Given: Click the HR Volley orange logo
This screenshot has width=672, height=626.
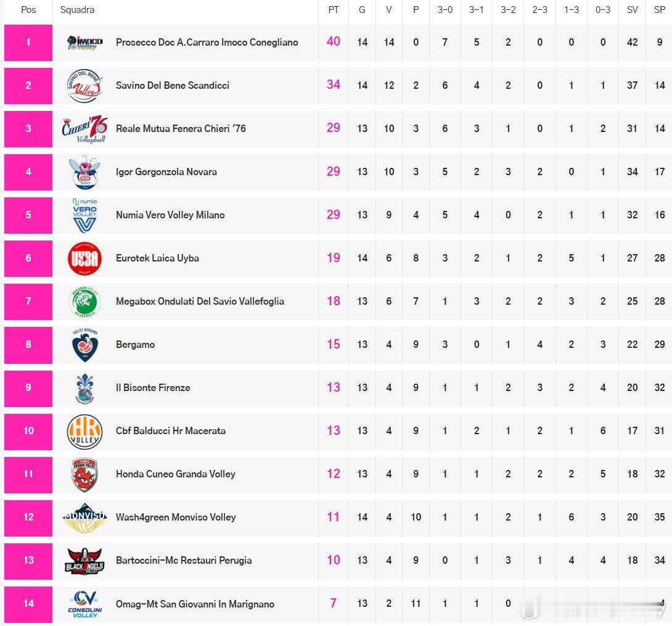Looking at the screenshot, I should (85, 431).
